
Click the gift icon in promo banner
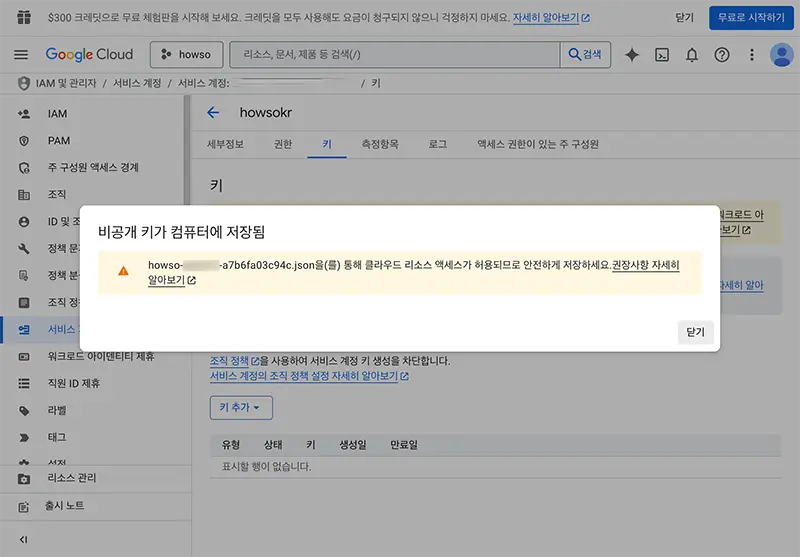click(24, 18)
